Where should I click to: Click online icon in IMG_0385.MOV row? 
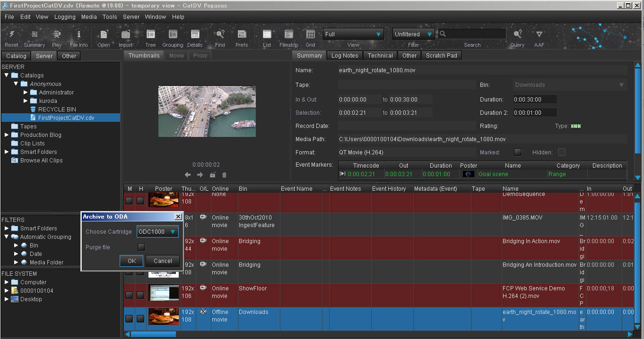[203, 217]
